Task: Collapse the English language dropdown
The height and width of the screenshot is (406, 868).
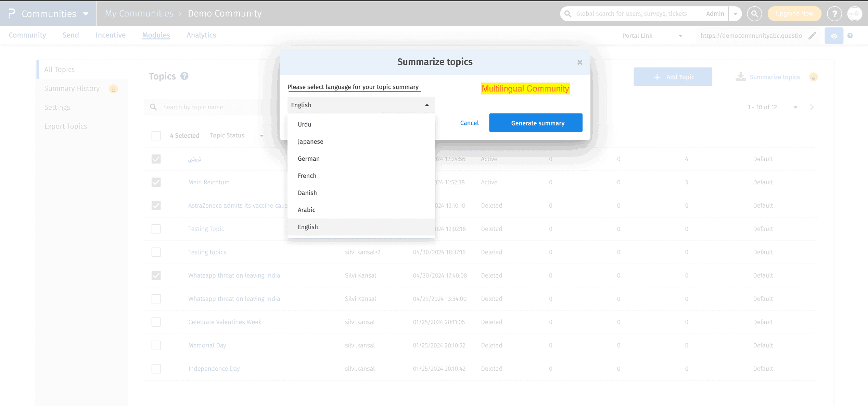Action: pyautogui.click(x=426, y=105)
